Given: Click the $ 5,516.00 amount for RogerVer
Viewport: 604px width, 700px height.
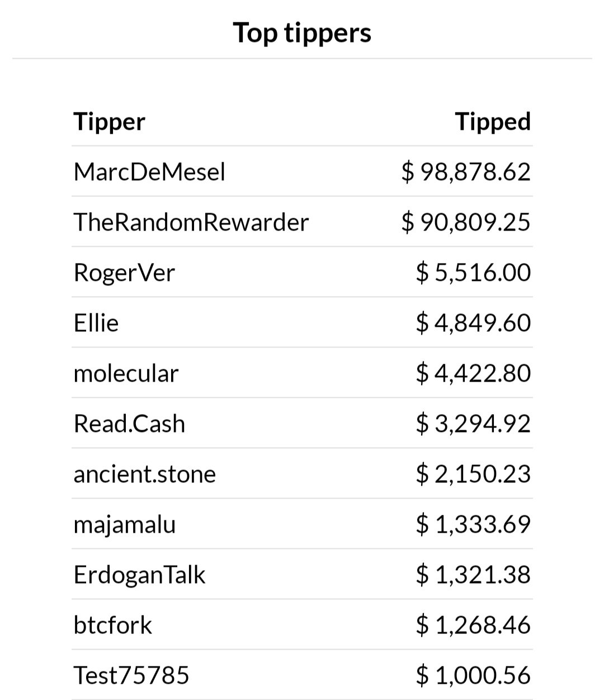Looking at the screenshot, I should 473,273.
